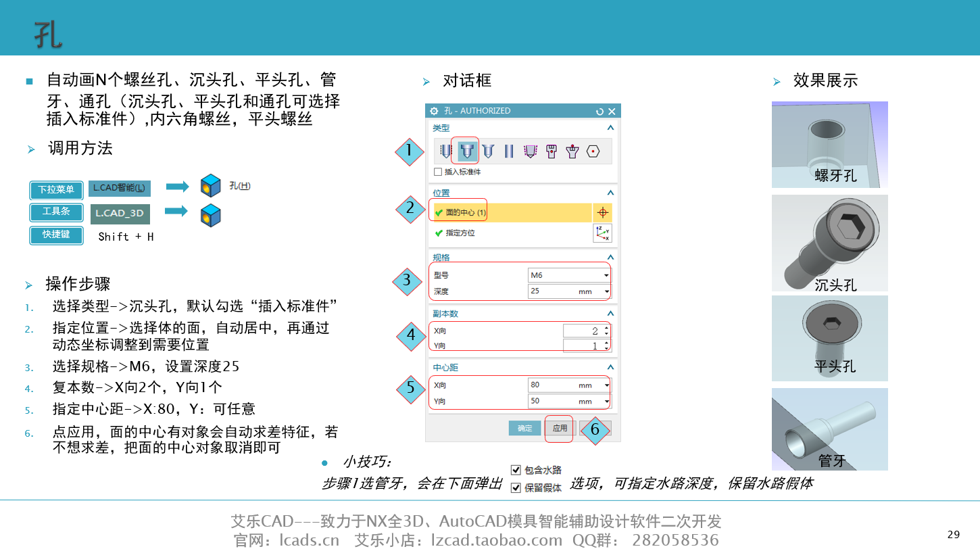Click the 副本数 Y向 spinner field
980x551 pixels.
click(x=587, y=345)
